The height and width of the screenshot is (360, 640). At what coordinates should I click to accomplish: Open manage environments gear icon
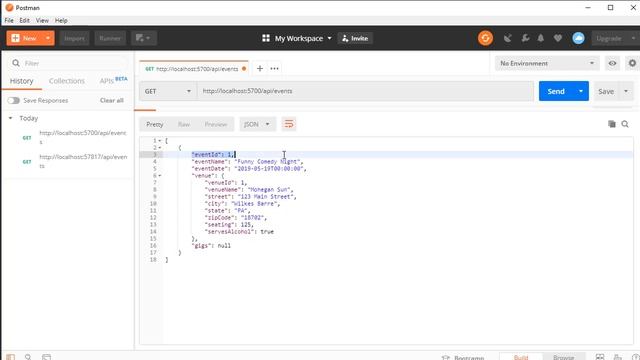click(x=632, y=63)
